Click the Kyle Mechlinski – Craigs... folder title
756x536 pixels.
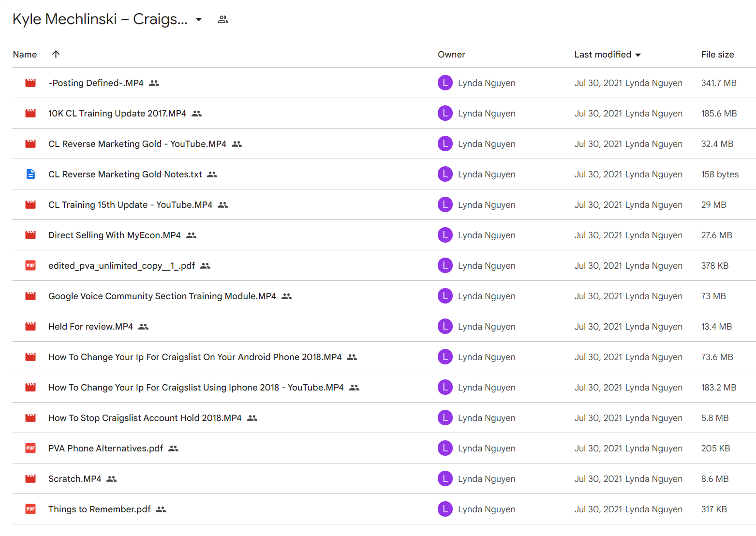[x=100, y=19]
